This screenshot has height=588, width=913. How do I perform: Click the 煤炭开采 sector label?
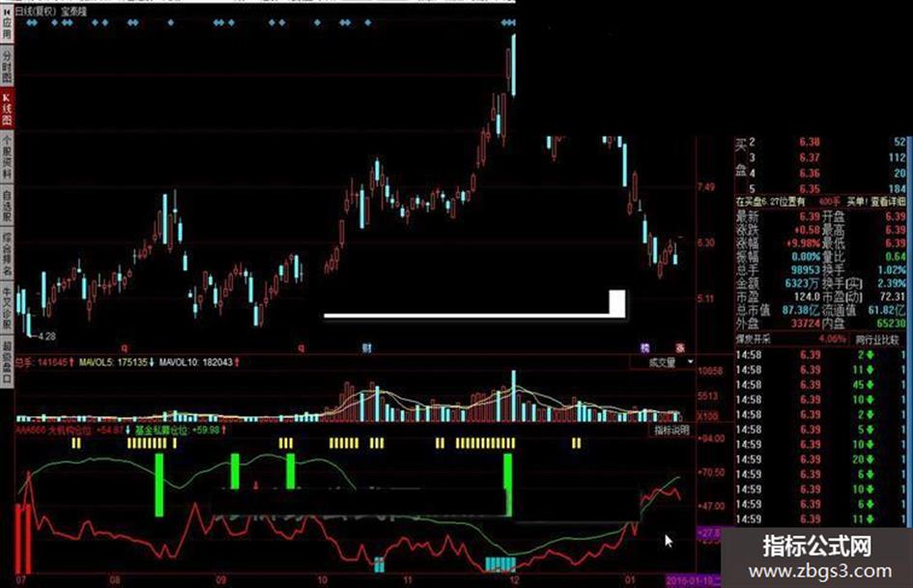753,339
